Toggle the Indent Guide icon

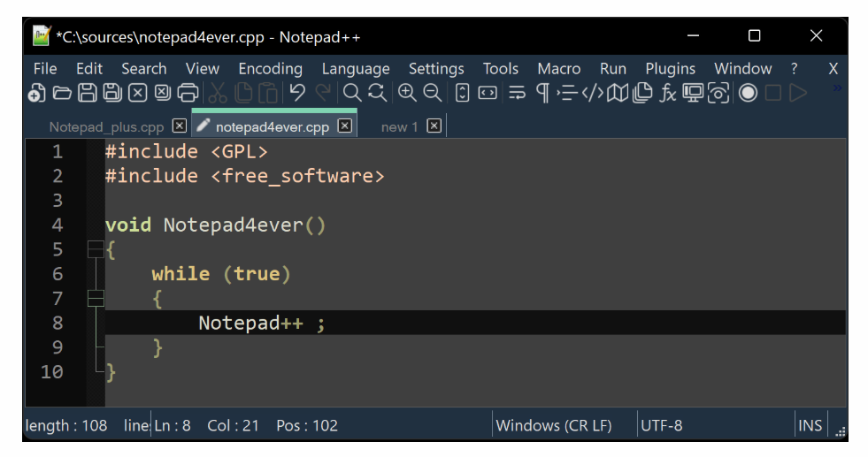tap(567, 93)
